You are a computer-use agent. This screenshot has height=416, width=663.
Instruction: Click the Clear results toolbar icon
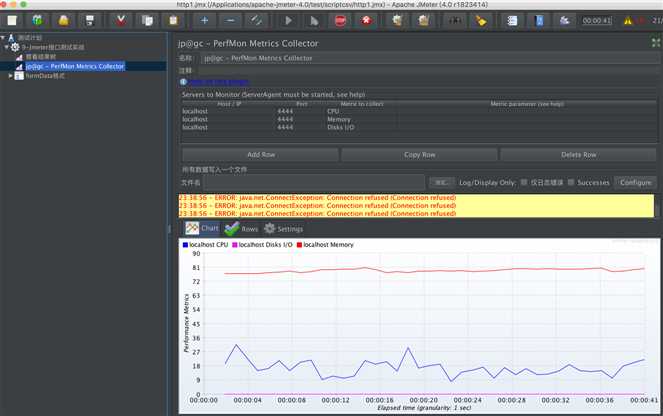(x=397, y=20)
